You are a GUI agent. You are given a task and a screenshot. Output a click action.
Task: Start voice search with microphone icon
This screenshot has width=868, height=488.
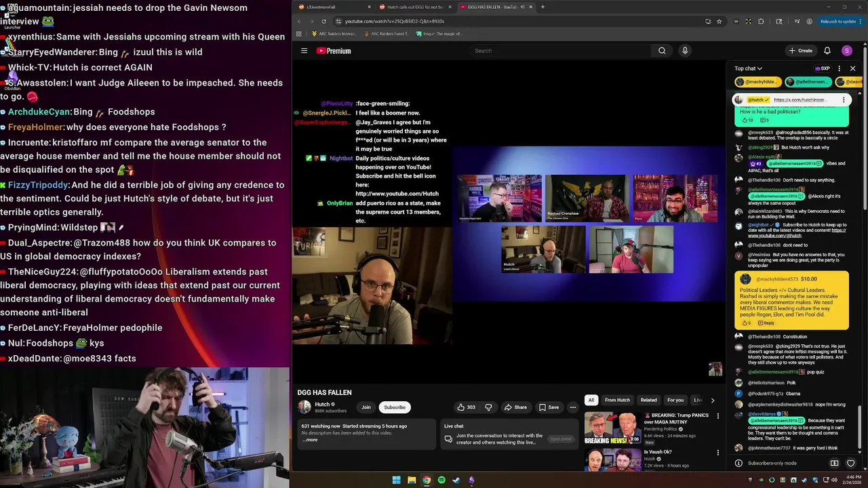point(685,51)
